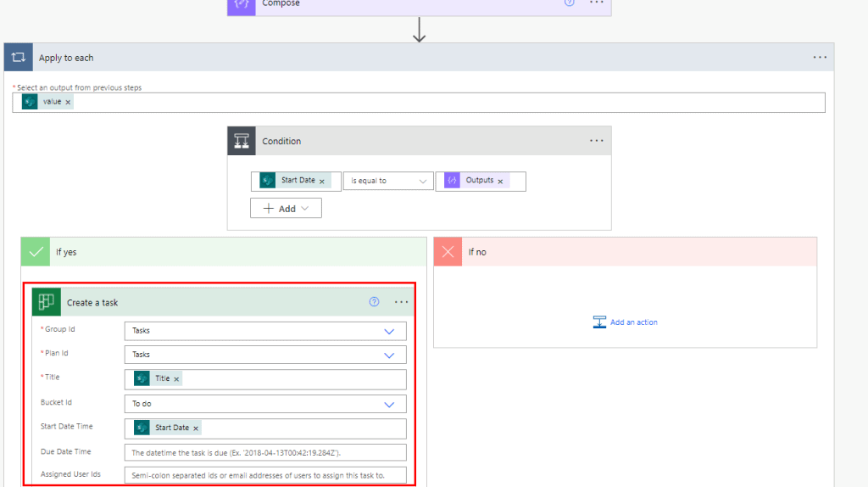Viewport: 868px width, 487px height.
Task: Remove Start Date token from condition
Action: [x=321, y=182]
